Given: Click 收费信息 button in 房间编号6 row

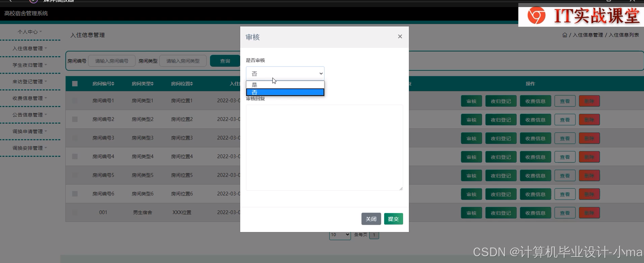Looking at the screenshot, I should click(535, 194).
